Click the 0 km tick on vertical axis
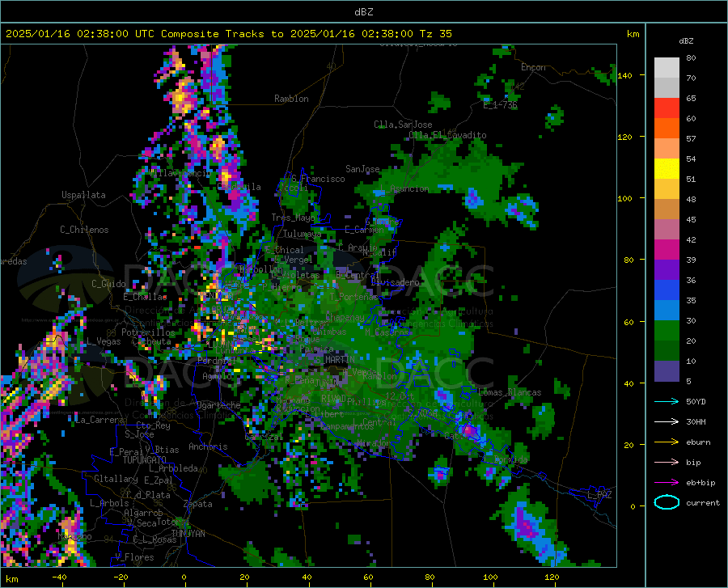This screenshot has height=588, width=728. point(633,506)
